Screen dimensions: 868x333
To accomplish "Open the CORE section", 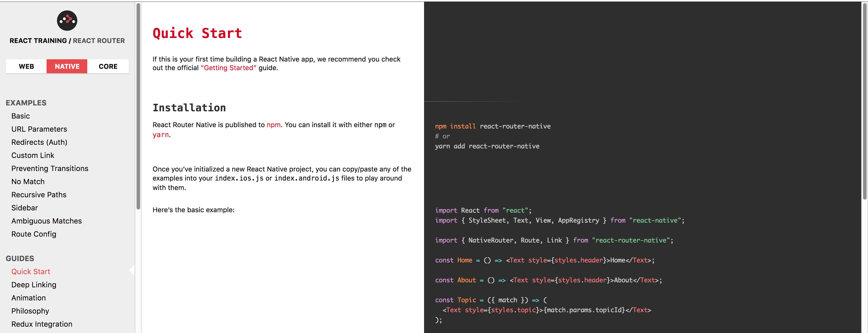I will [x=108, y=66].
